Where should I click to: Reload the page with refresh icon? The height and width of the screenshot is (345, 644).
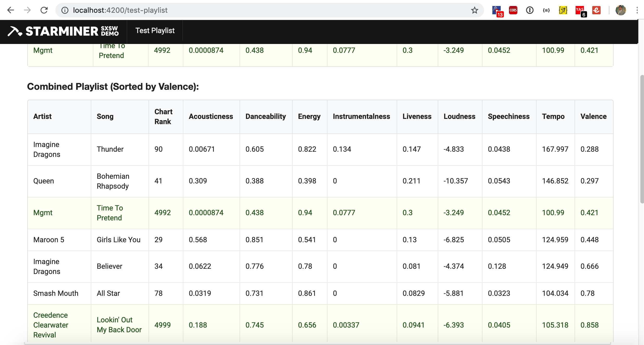pyautogui.click(x=44, y=10)
